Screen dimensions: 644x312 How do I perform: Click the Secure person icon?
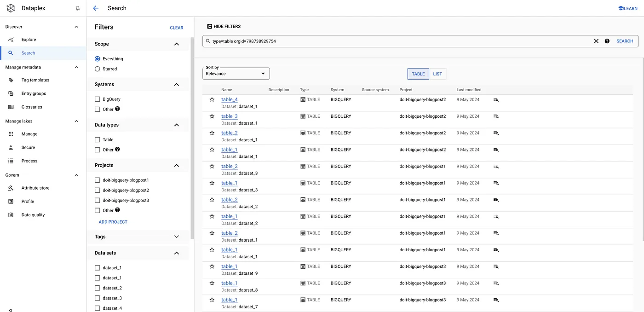click(x=11, y=147)
